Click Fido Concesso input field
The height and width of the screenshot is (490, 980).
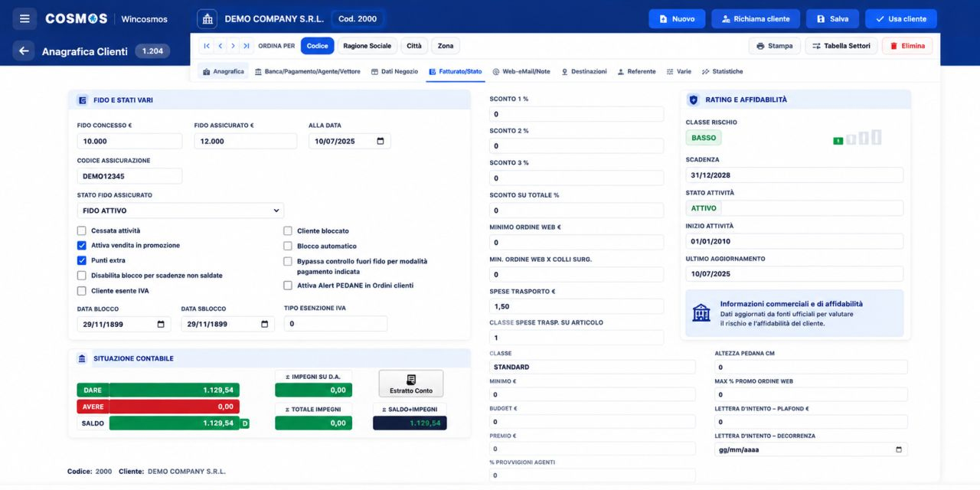pos(129,141)
